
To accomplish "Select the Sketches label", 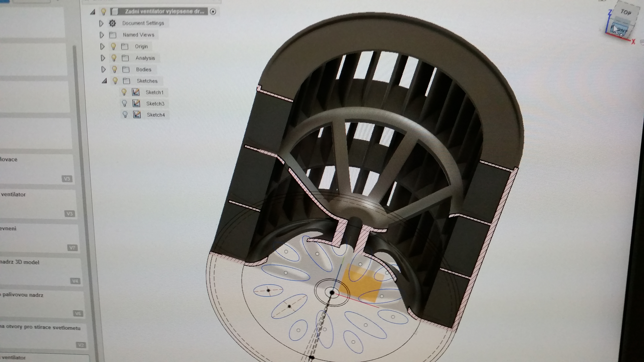I will 147,81.
